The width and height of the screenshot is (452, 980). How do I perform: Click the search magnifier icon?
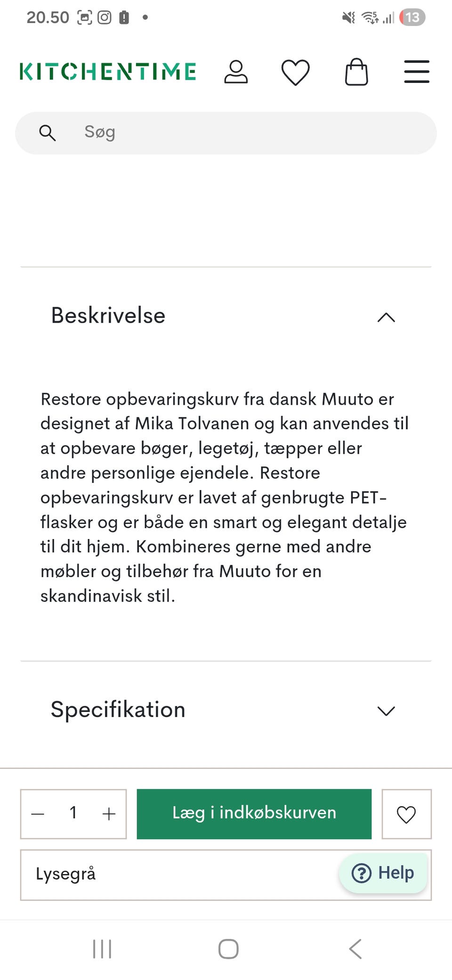pyautogui.click(x=47, y=132)
